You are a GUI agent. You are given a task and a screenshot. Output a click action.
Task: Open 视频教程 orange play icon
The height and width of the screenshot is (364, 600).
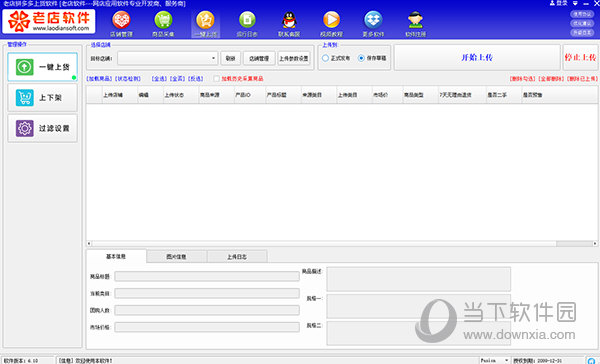(331, 20)
